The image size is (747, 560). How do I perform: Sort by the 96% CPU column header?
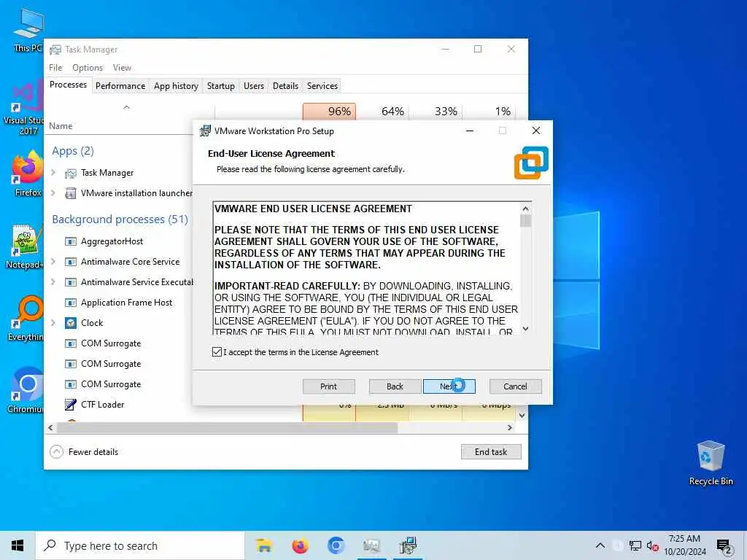(x=329, y=112)
